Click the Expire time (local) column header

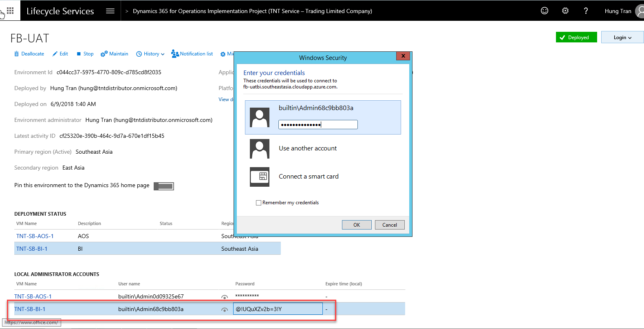coord(344,284)
